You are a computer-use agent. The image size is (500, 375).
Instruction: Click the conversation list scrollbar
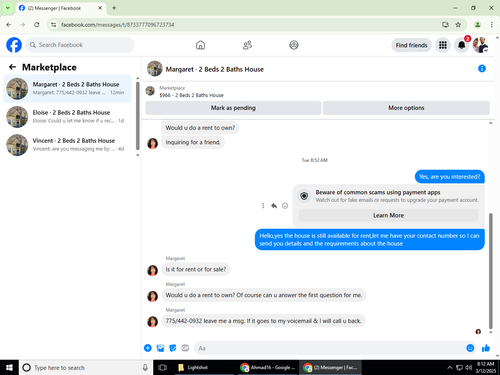point(137,116)
